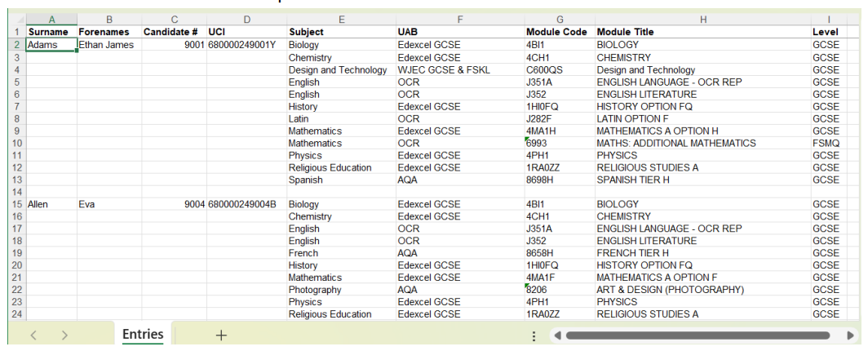Select column H header

(x=702, y=19)
